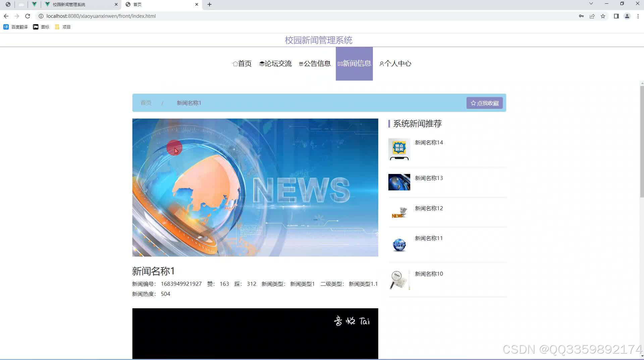Reload the page with the refresh icon
Viewport: 644px width, 360px height.
click(28, 16)
